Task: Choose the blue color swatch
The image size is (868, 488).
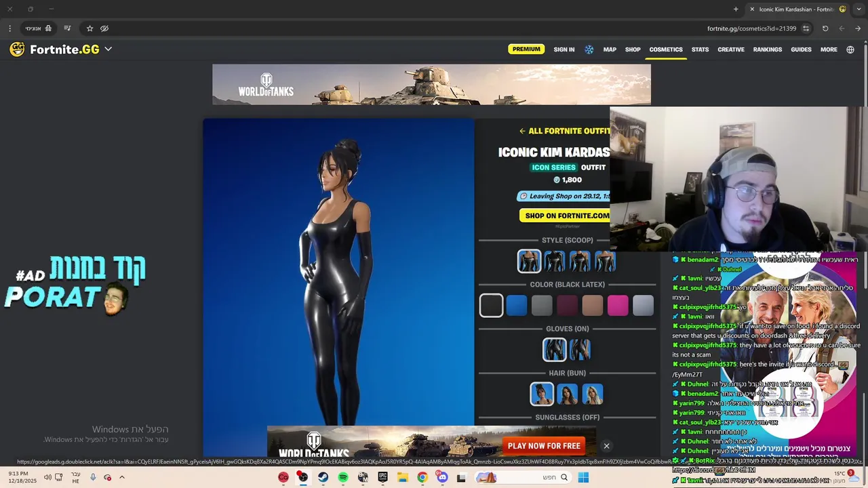Action: 517,306
